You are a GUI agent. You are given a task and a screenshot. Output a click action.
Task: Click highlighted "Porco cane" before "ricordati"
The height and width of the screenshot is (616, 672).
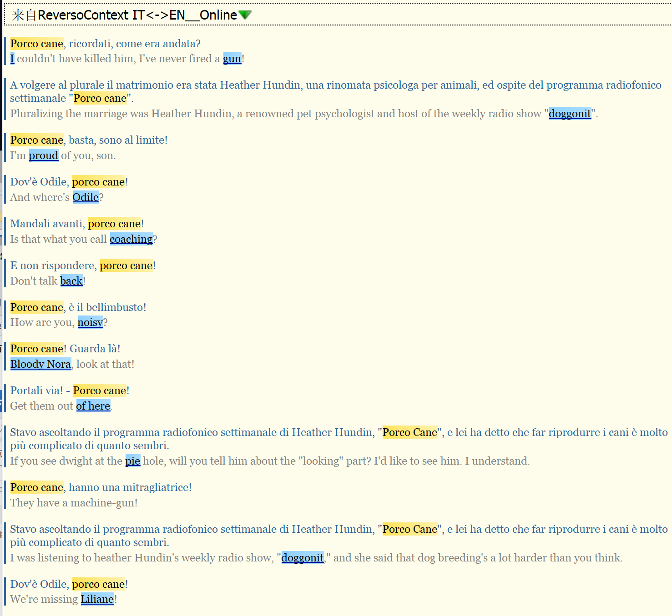pos(37,44)
